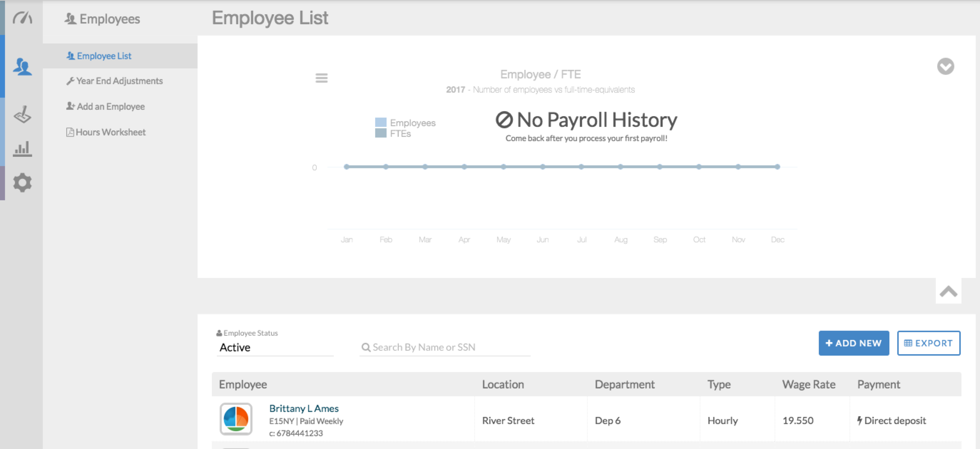980x449 pixels.
Task: Open Hours Worksheet menu item
Action: point(120,132)
